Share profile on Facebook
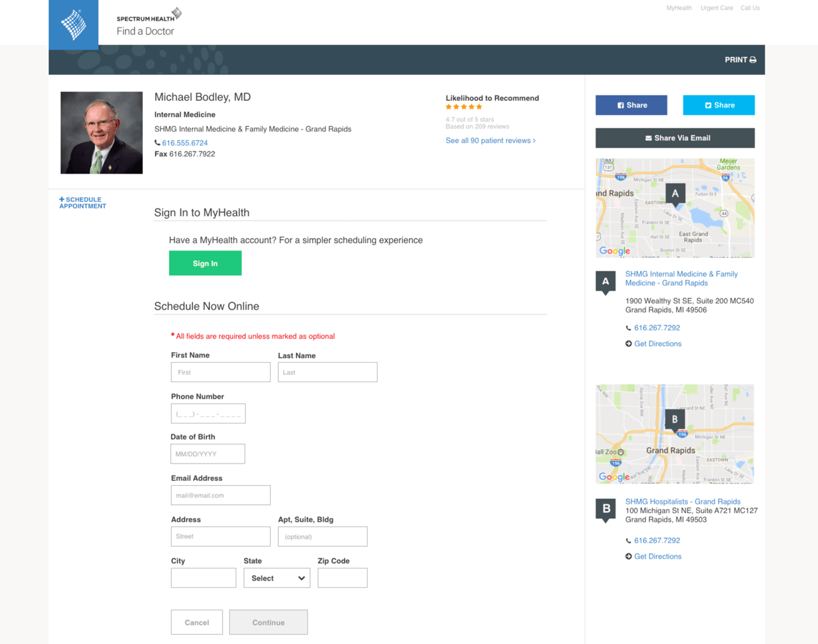 click(x=632, y=105)
